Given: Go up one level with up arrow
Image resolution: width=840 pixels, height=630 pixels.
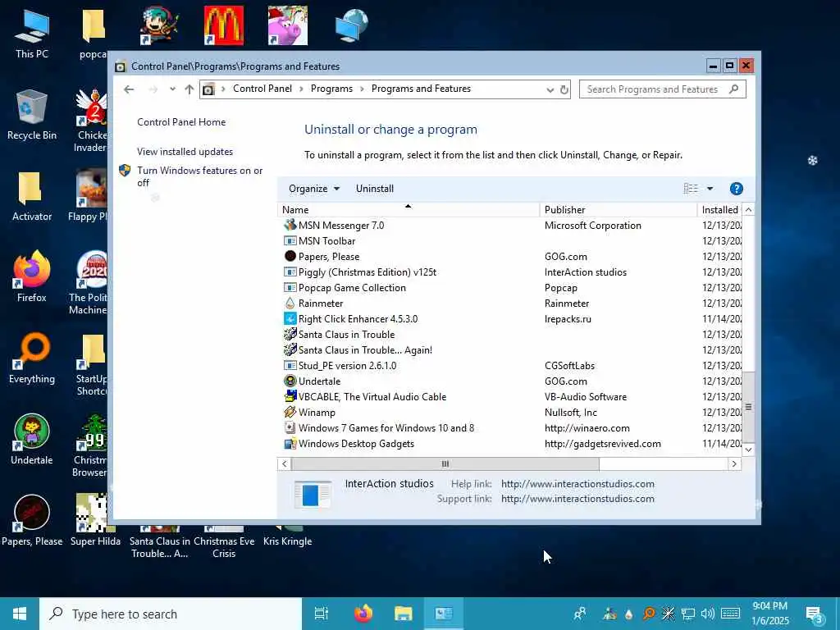Looking at the screenshot, I should 189,89.
